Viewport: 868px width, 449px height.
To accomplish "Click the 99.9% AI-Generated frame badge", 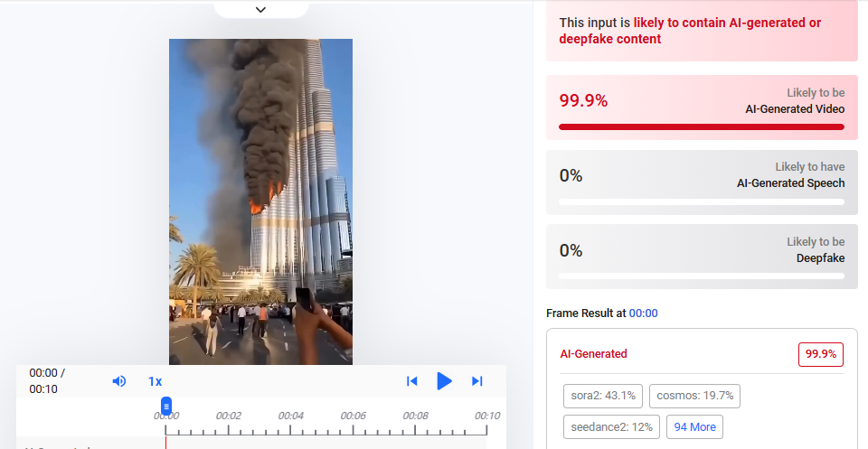I will pos(820,354).
